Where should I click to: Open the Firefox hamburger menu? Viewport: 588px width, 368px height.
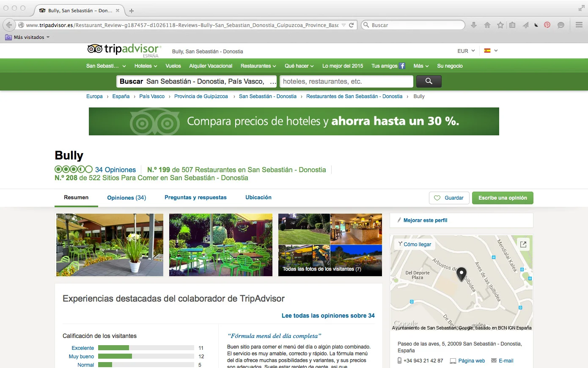579,25
